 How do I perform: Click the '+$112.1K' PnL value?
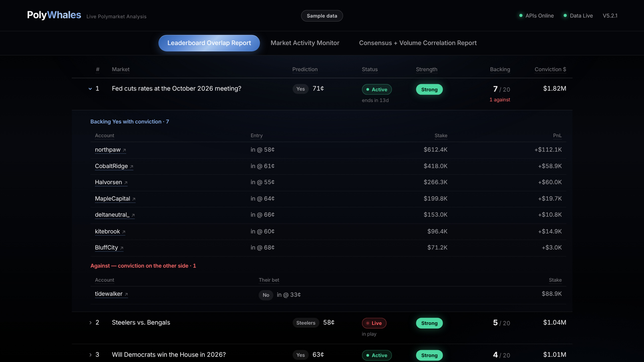(548, 150)
